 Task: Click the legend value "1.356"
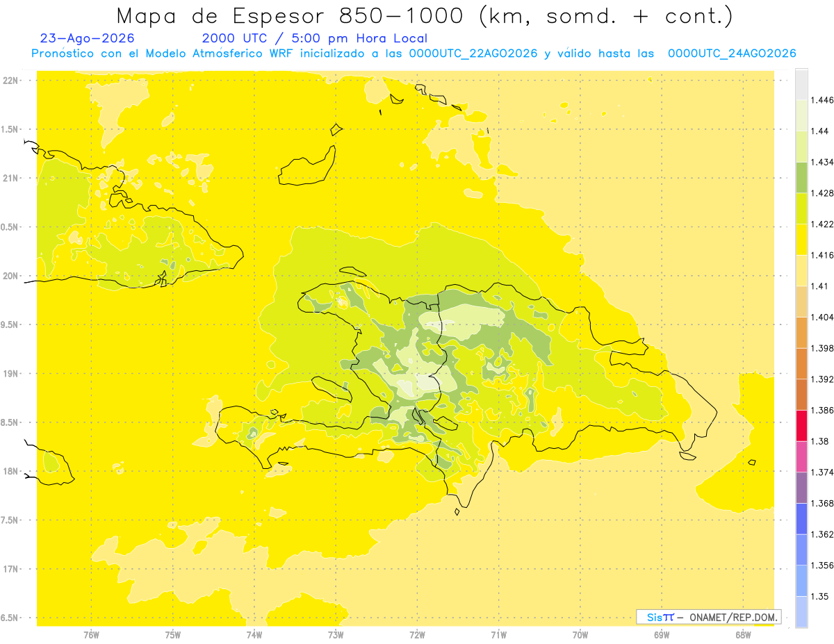(x=823, y=565)
